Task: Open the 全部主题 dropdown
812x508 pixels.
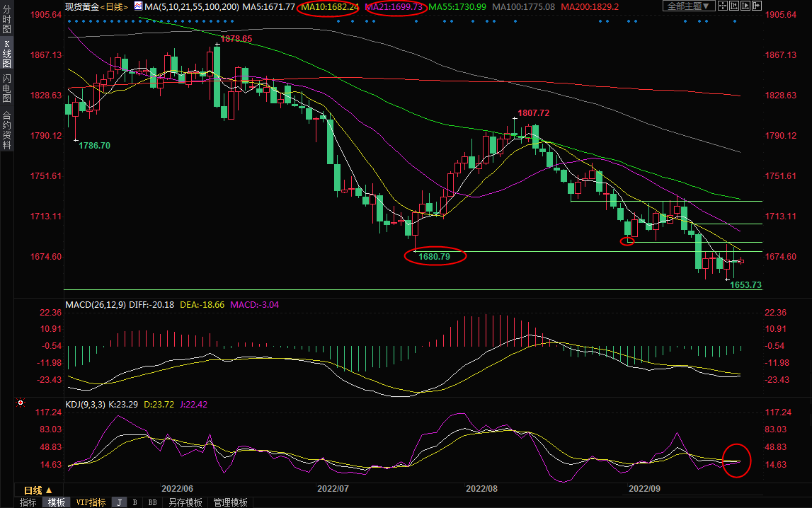Action: click(687, 6)
